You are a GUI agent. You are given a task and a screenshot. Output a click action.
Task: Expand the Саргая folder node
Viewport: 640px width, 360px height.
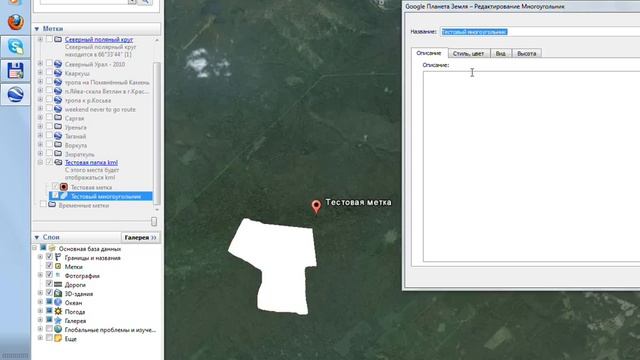pyautogui.click(x=40, y=118)
